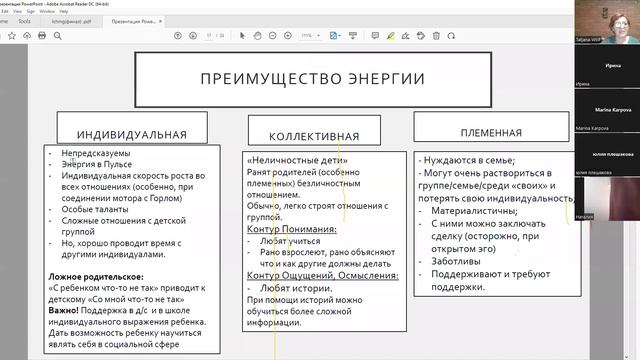Click the 'Контур Понимания:' underlined heading
The image size is (640, 360).
pyautogui.click(x=292, y=229)
